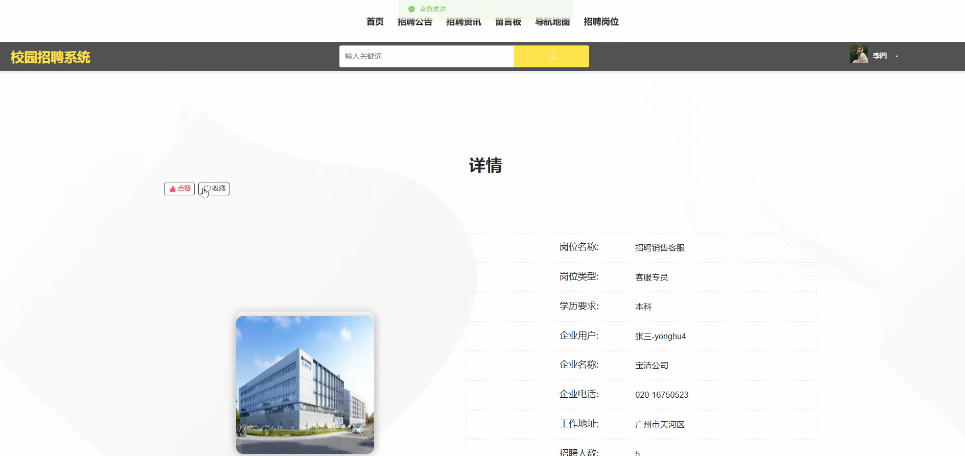Image resolution: width=965 pixels, height=456 pixels.
Task: Select the 工作地址 value 广州市天河区
Action: (x=660, y=425)
